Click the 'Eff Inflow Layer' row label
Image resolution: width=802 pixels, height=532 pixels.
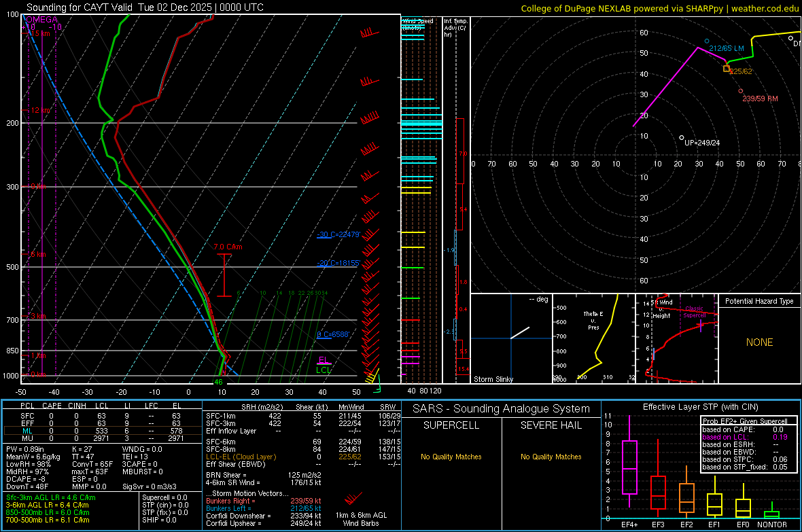coord(230,431)
